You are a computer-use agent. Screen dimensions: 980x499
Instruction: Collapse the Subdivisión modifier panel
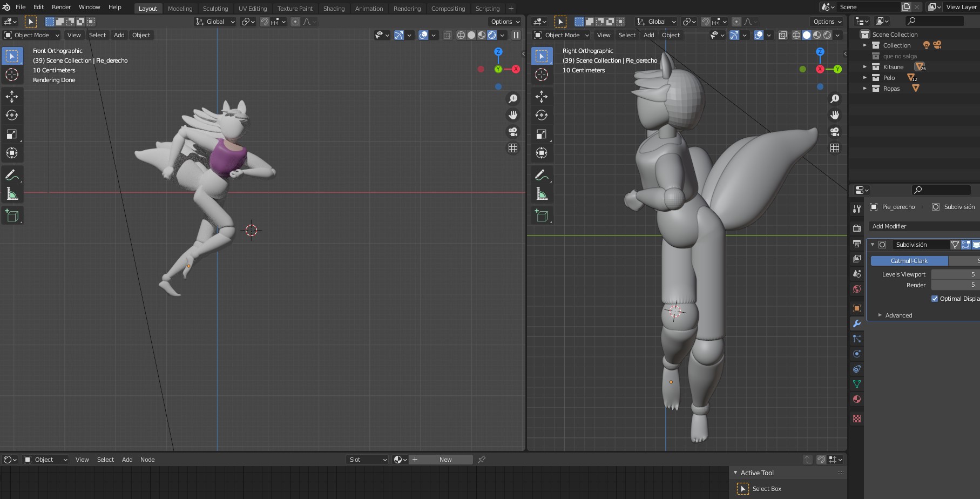(x=873, y=245)
